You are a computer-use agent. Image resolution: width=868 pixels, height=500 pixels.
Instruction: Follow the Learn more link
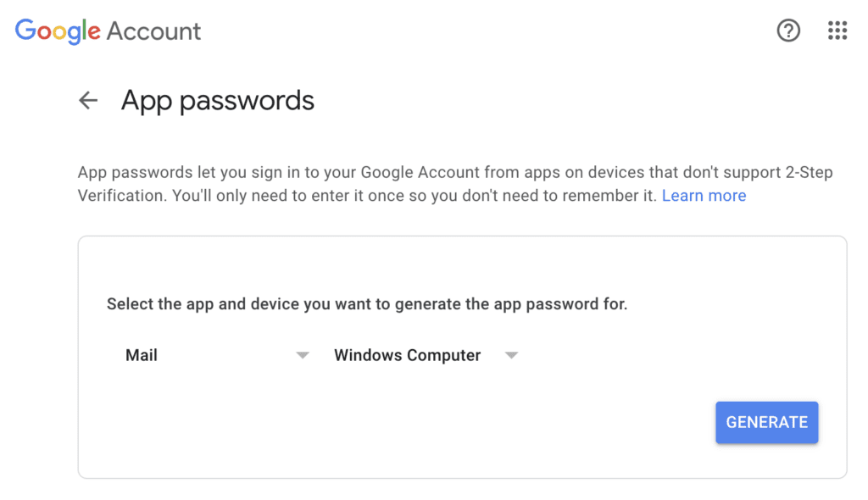(704, 196)
